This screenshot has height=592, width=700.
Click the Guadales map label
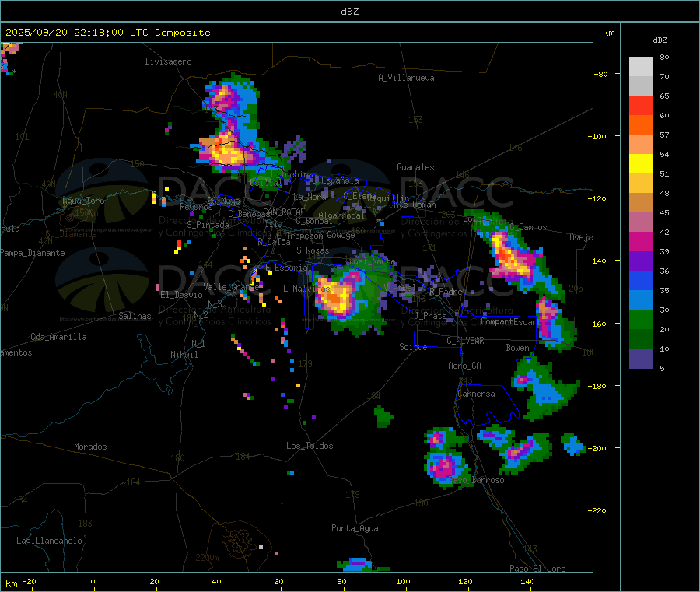click(x=415, y=167)
